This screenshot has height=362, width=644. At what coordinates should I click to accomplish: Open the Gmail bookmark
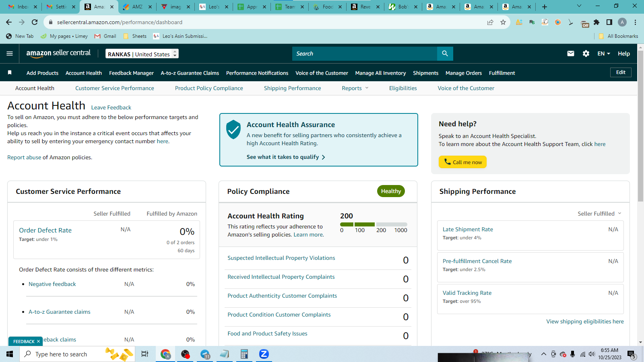[x=105, y=36]
